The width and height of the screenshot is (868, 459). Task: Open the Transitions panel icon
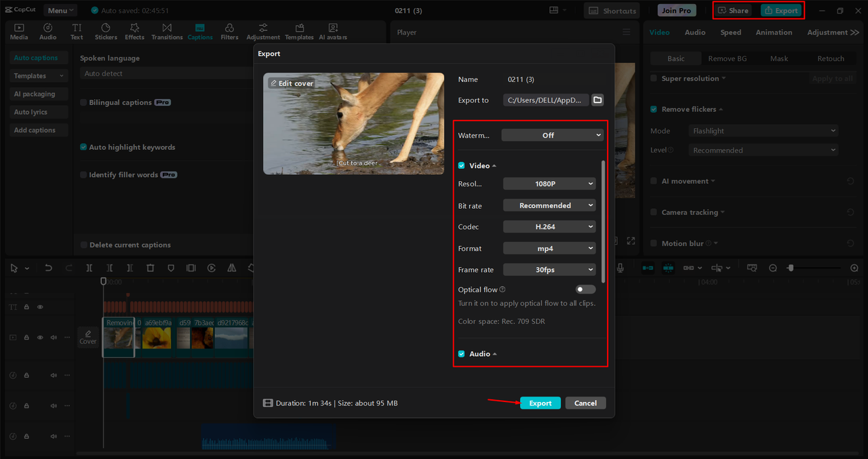point(167,28)
